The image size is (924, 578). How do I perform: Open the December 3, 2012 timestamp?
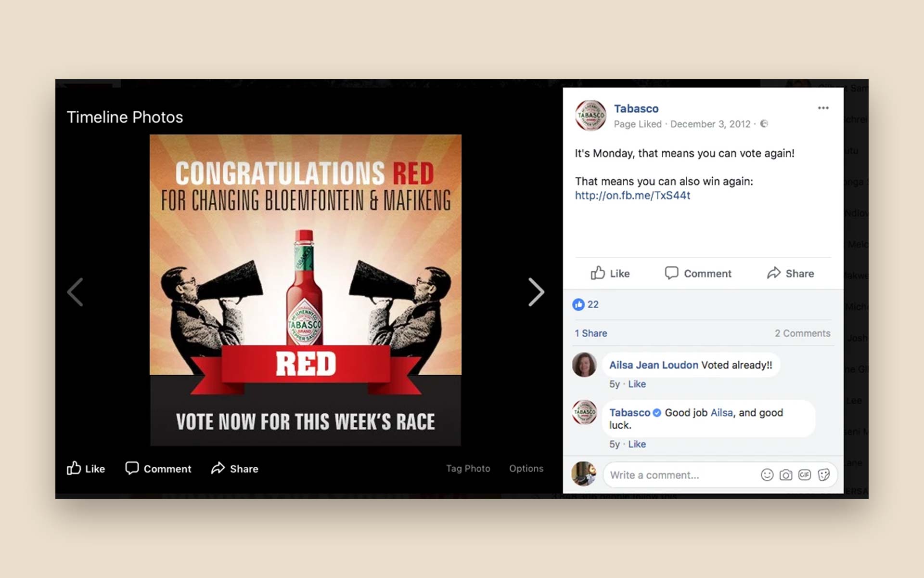pyautogui.click(x=710, y=124)
